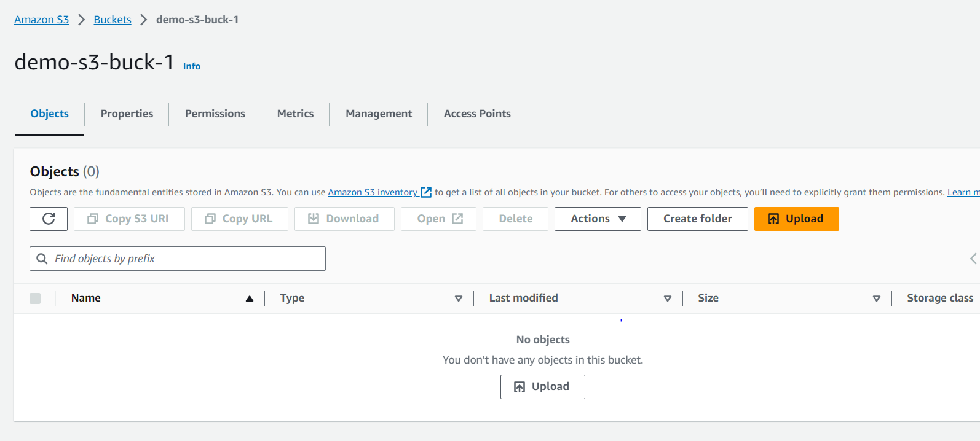The width and height of the screenshot is (980, 441).
Task: Click the Download button
Action: tap(344, 219)
